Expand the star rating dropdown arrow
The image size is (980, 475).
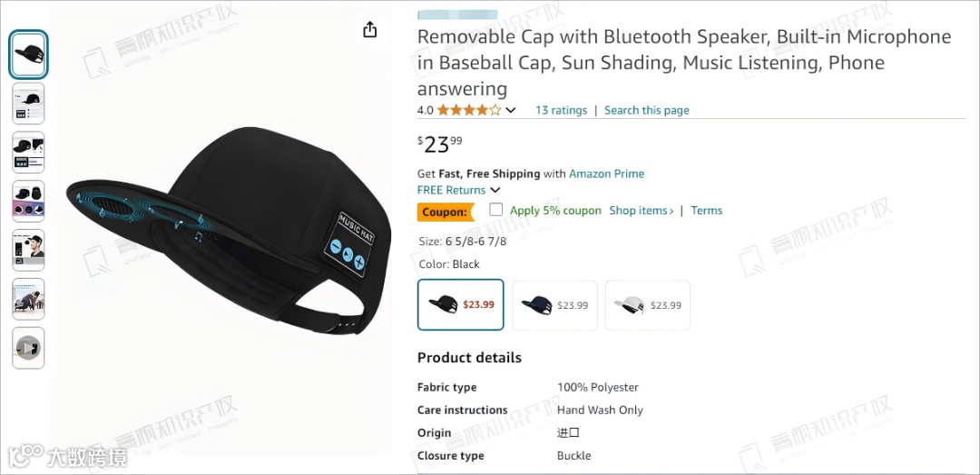(x=511, y=110)
